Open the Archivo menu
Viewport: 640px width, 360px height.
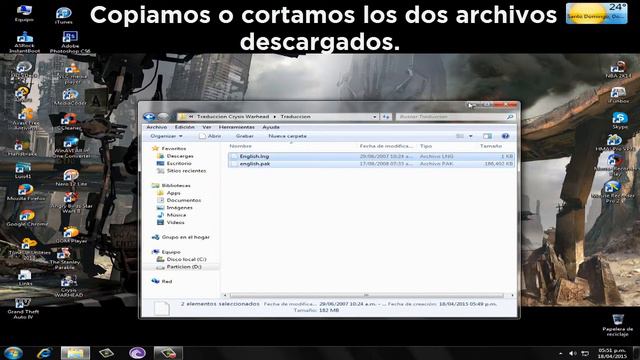coord(156,127)
